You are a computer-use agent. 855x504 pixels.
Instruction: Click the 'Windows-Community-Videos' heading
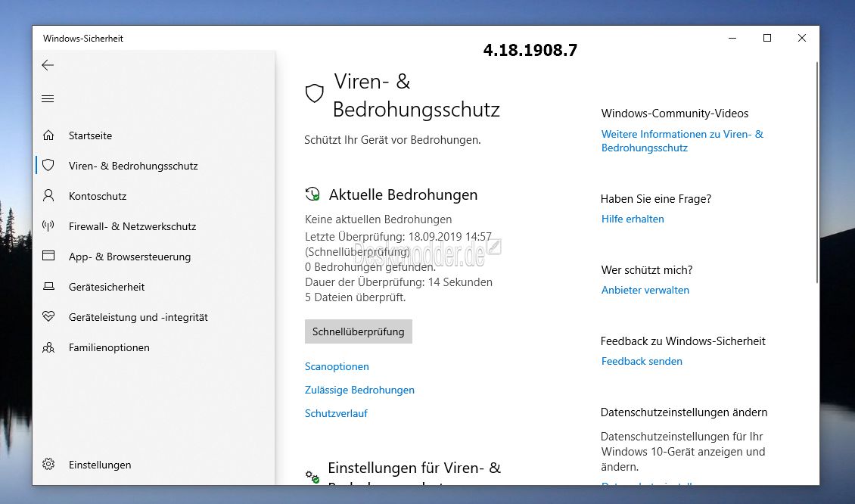click(x=674, y=114)
